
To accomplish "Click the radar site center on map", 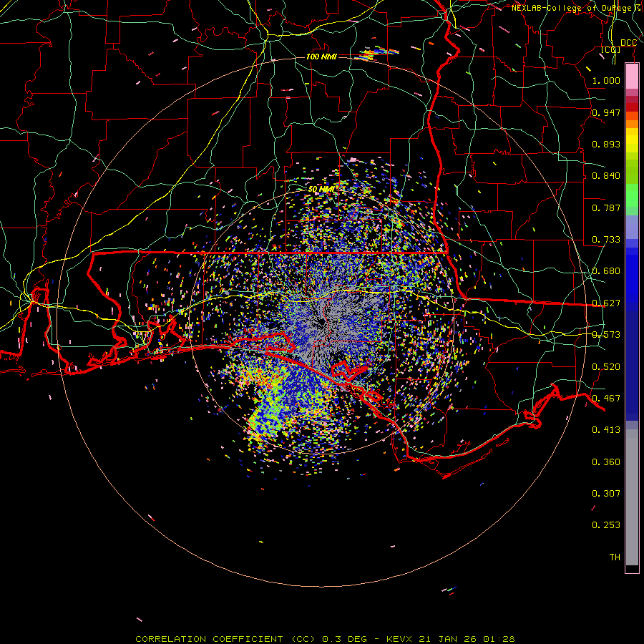I will tap(321, 321).
